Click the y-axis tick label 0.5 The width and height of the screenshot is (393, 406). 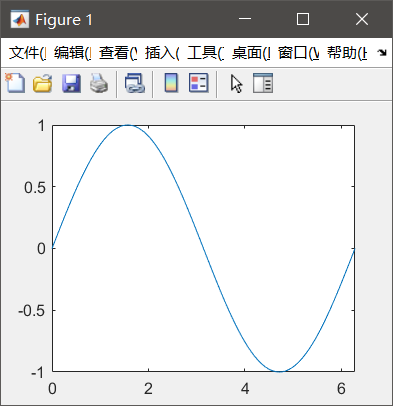[35, 188]
